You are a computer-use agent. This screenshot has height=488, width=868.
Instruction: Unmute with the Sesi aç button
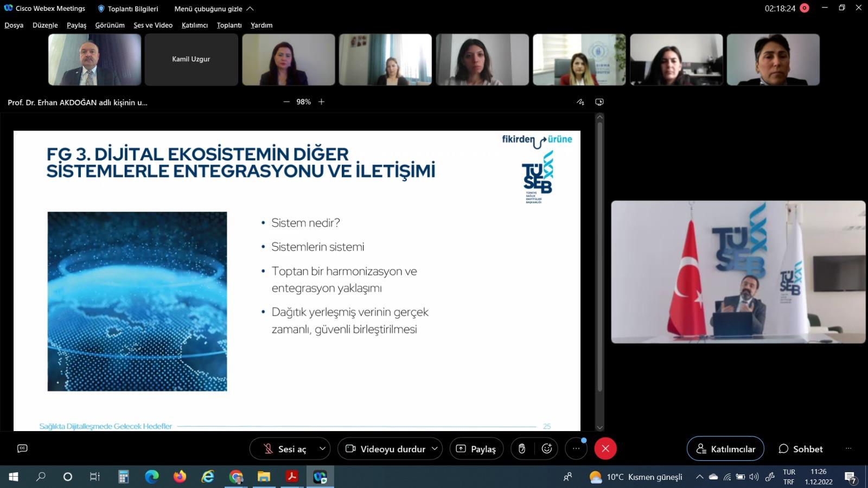285,449
